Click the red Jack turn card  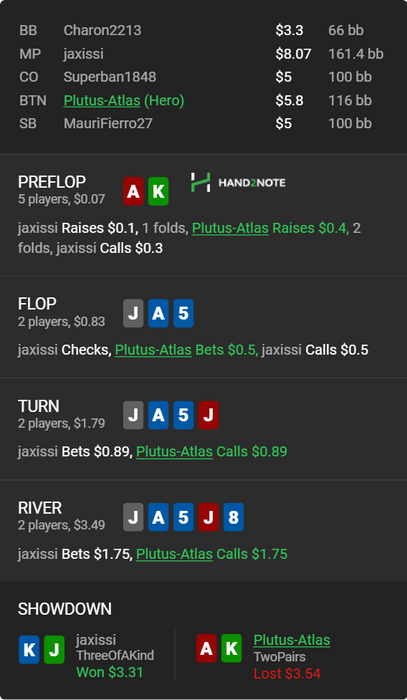point(208,415)
